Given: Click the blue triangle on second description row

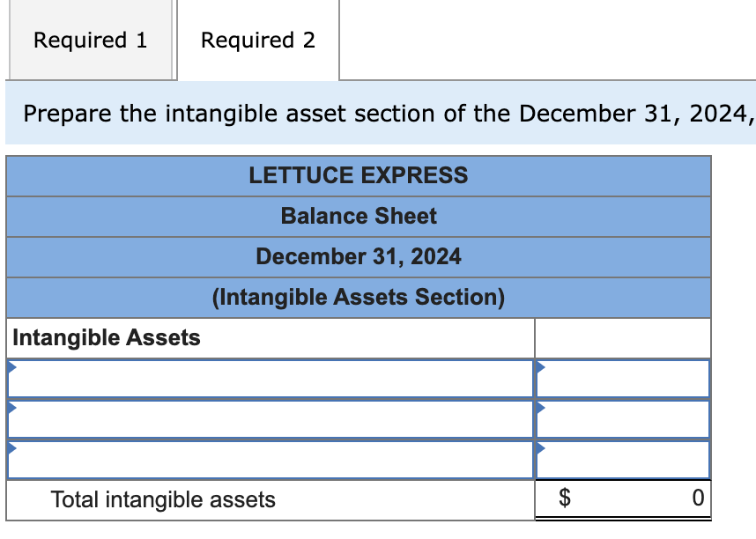Looking at the screenshot, I should tap(11, 410).
